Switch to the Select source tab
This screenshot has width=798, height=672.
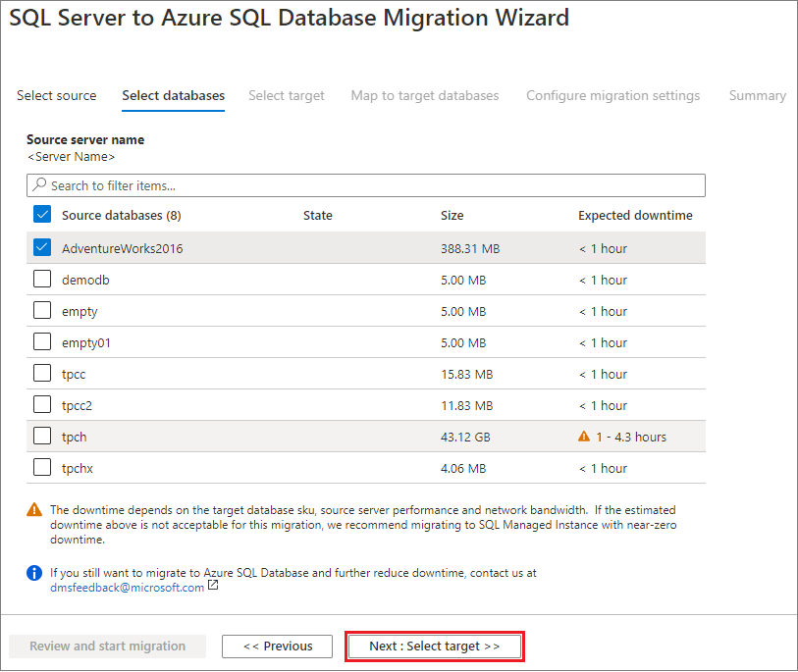pyautogui.click(x=57, y=96)
